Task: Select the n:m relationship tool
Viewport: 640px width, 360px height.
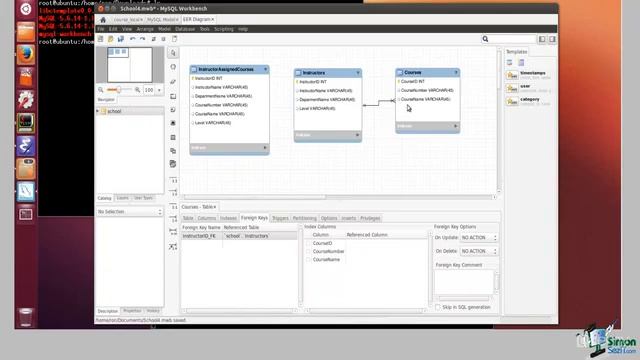Action: pos(173,231)
